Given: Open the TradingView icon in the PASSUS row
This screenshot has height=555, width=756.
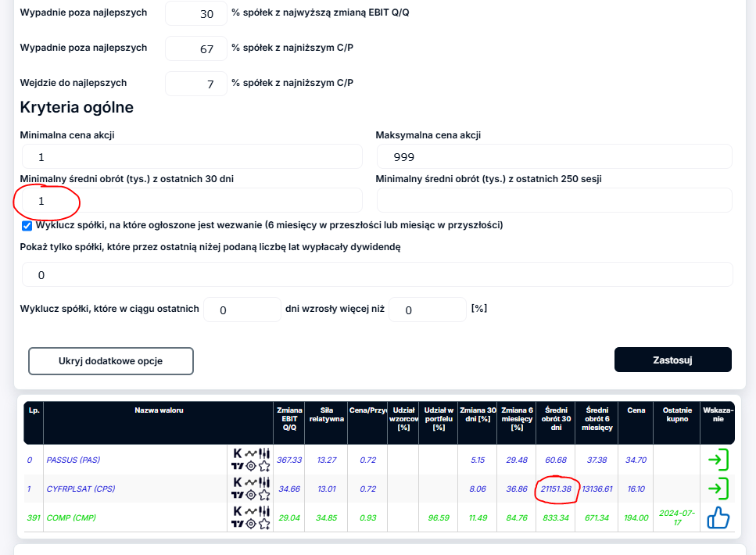Looking at the screenshot, I should (237, 466).
